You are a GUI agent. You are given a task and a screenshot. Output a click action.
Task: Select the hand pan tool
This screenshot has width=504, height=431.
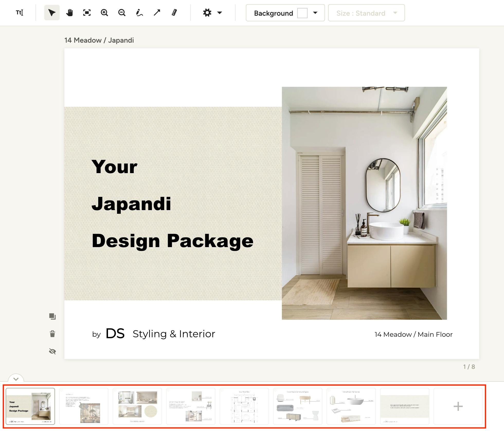[69, 13]
